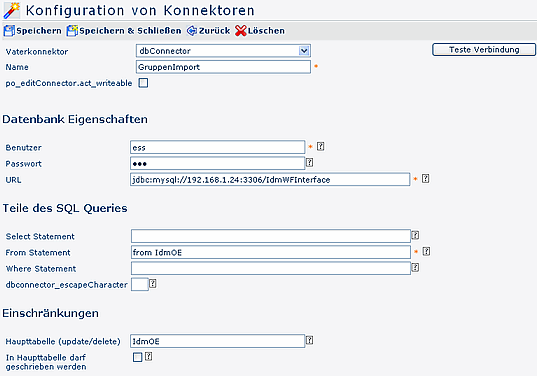Delete connector via red Löschen icon

[240, 31]
